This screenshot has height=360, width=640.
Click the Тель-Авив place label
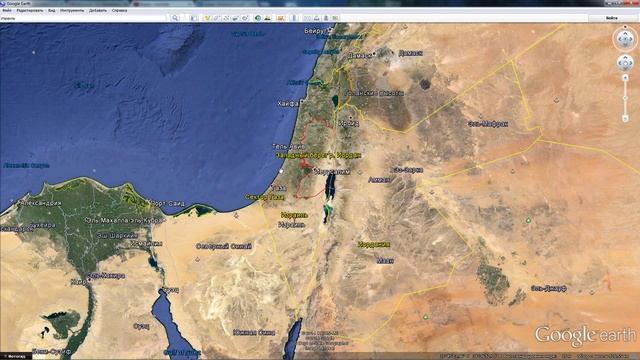click(289, 146)
